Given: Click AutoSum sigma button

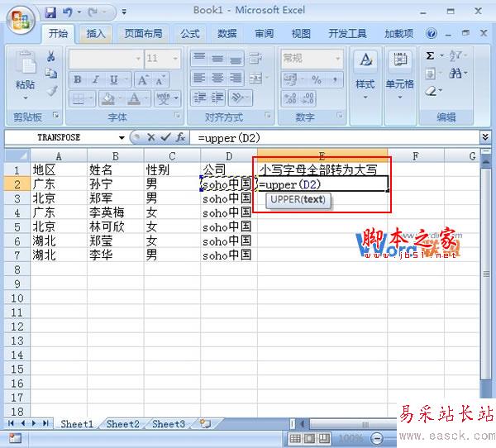Looking at the screenshot, I should 430,56.
